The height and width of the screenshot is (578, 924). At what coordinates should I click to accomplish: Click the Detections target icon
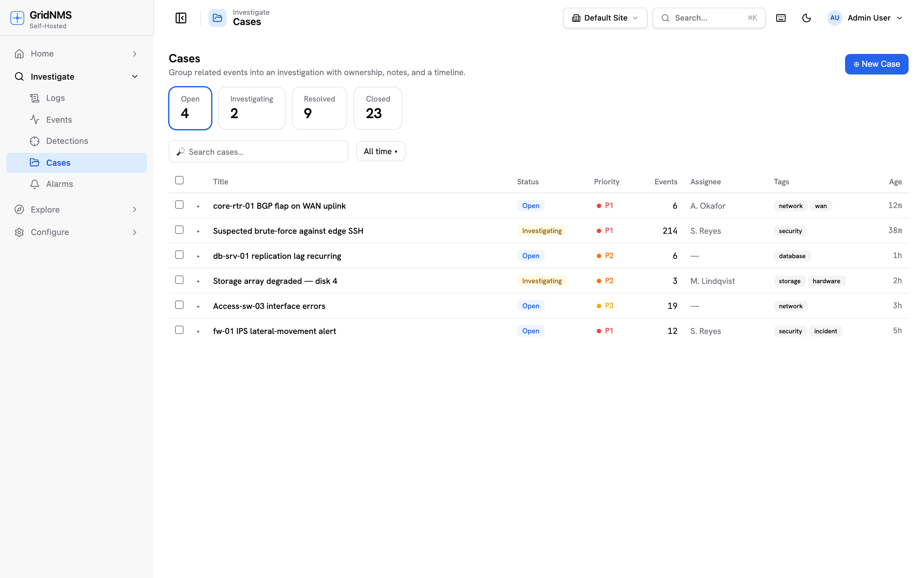pyautogui.click(x=35, y=141)
